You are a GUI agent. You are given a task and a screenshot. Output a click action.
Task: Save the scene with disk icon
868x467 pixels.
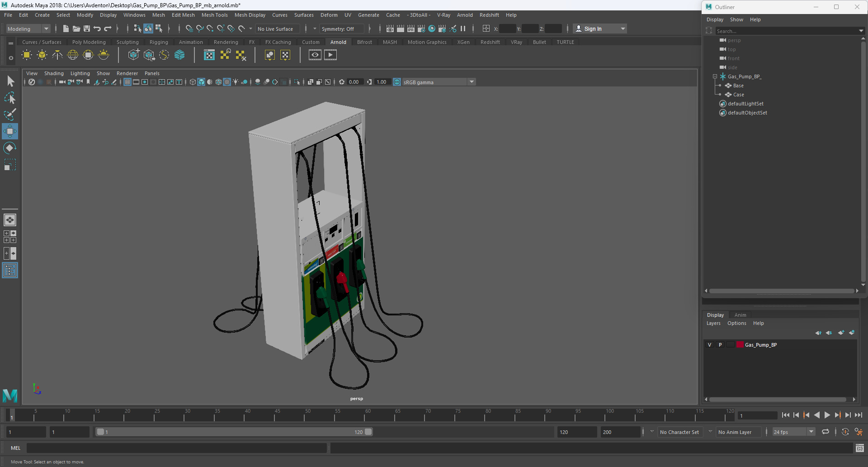[87, 29]
